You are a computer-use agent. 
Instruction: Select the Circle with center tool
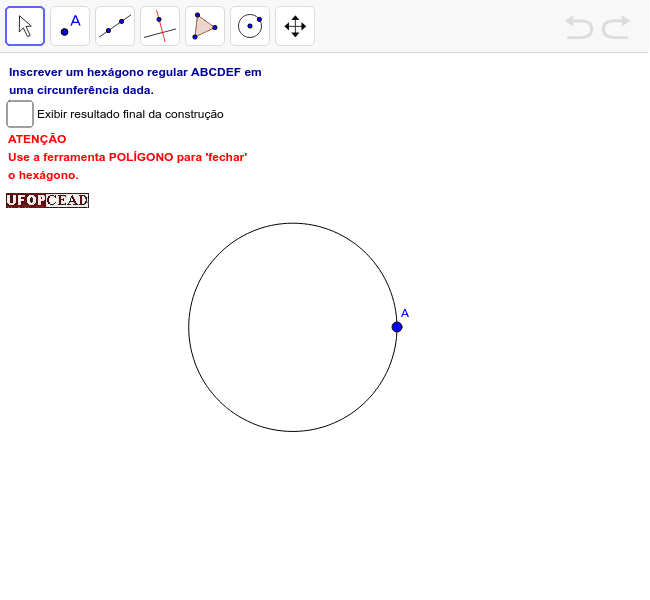tap(250, 26)
